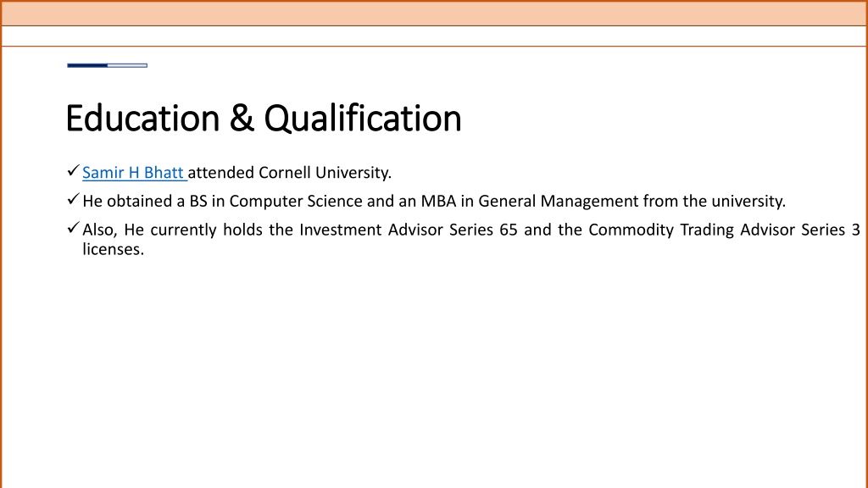This screenshot has height=488, width=868.
Task: Click the white strip below orange header
Action: pos(434,36)
